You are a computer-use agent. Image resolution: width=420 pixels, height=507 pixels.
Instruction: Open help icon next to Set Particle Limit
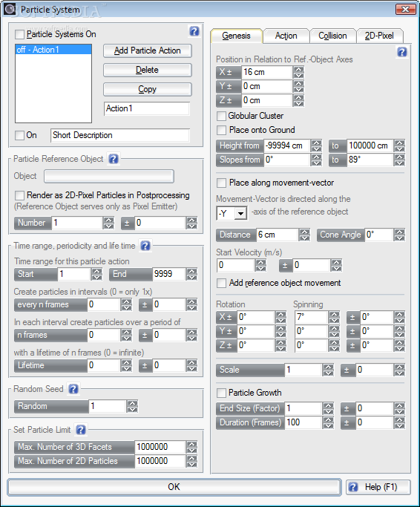coord(80,430)
